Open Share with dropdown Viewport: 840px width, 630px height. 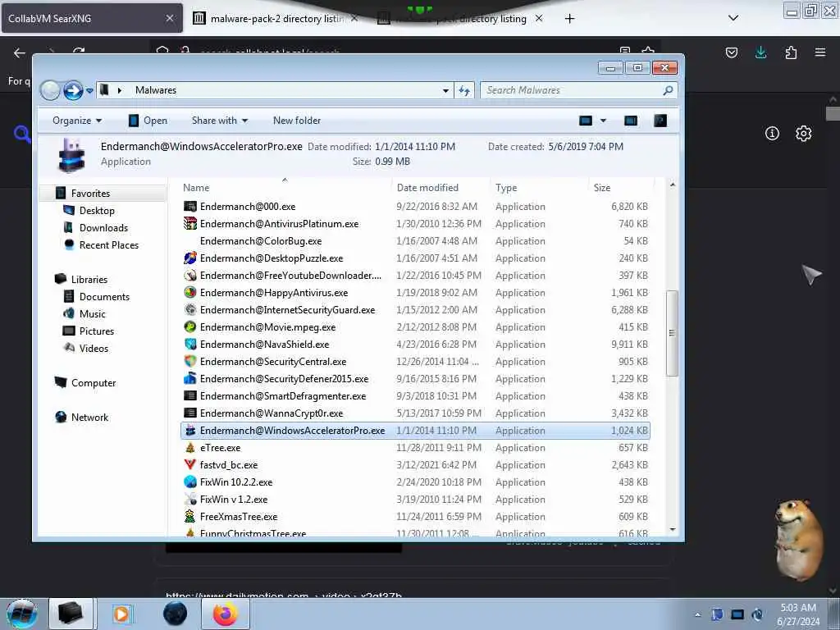click(220, 121)
